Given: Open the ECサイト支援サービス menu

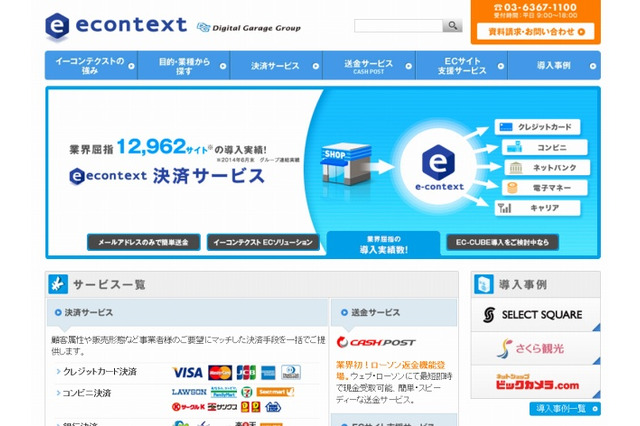Looking at the screenshot, I should [x=462, y=65].
